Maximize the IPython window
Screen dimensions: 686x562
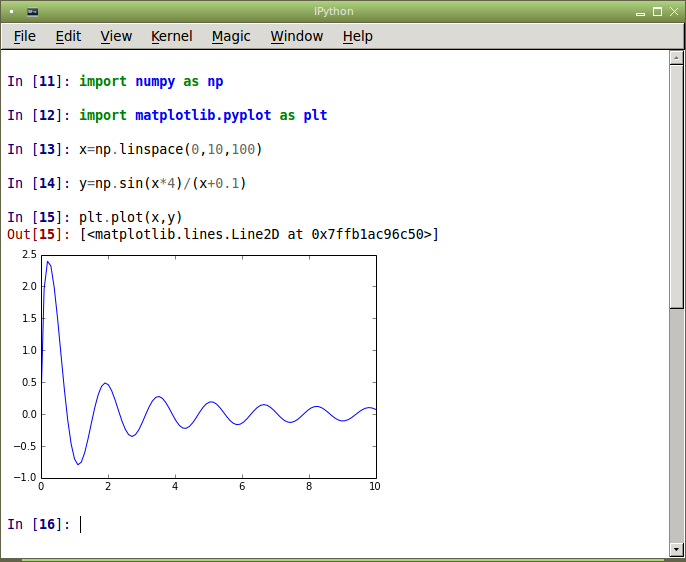[x=657, y=12]
